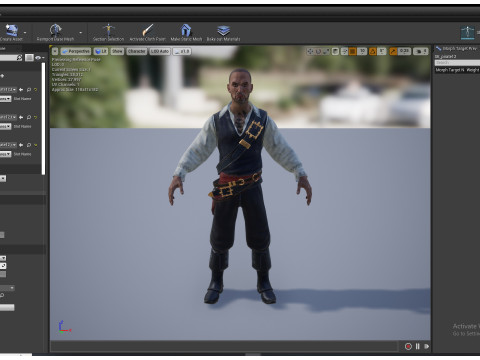Select the Translate transform gizmo

pyautogui.click(x=310, y=51)
